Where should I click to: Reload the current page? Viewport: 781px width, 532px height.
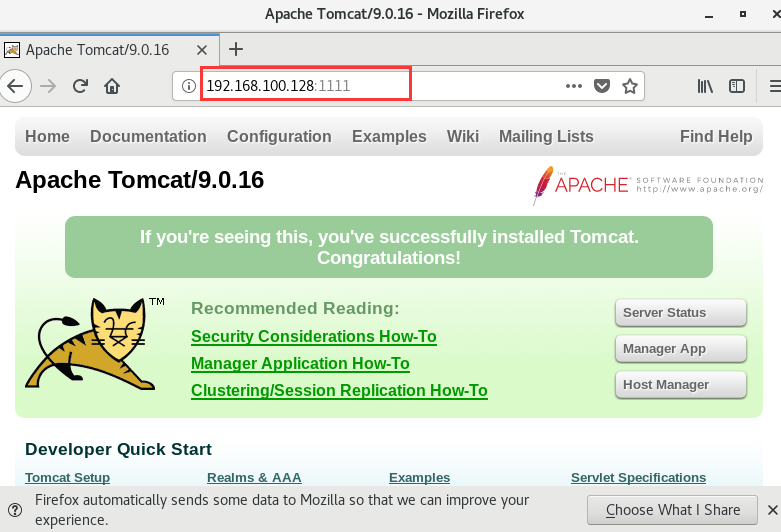point(80,86)
